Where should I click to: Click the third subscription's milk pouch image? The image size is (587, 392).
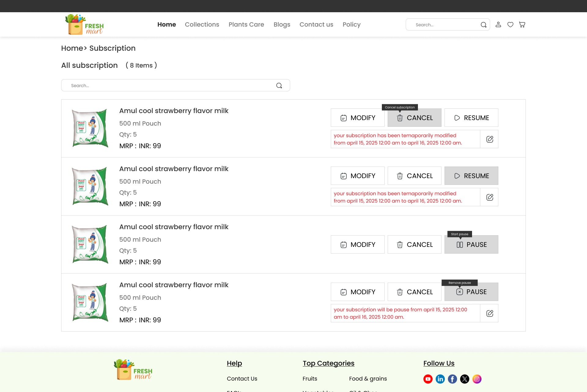coord(90,244)
